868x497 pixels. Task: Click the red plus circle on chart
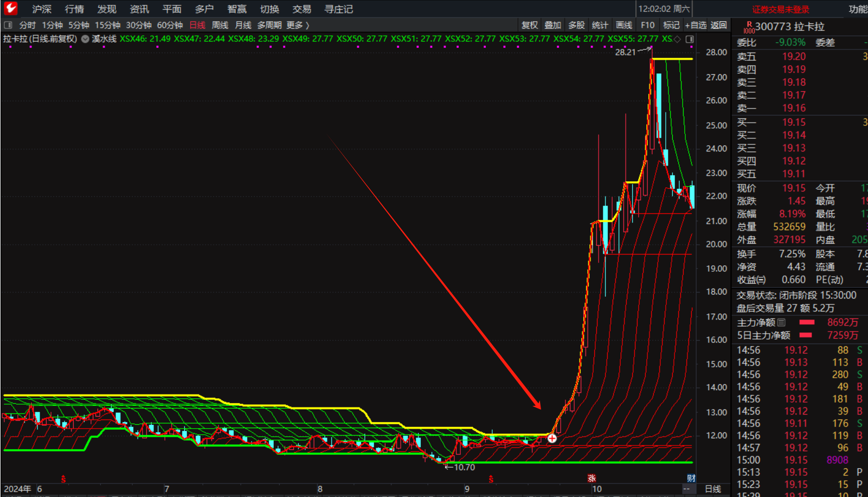point(552,438)
